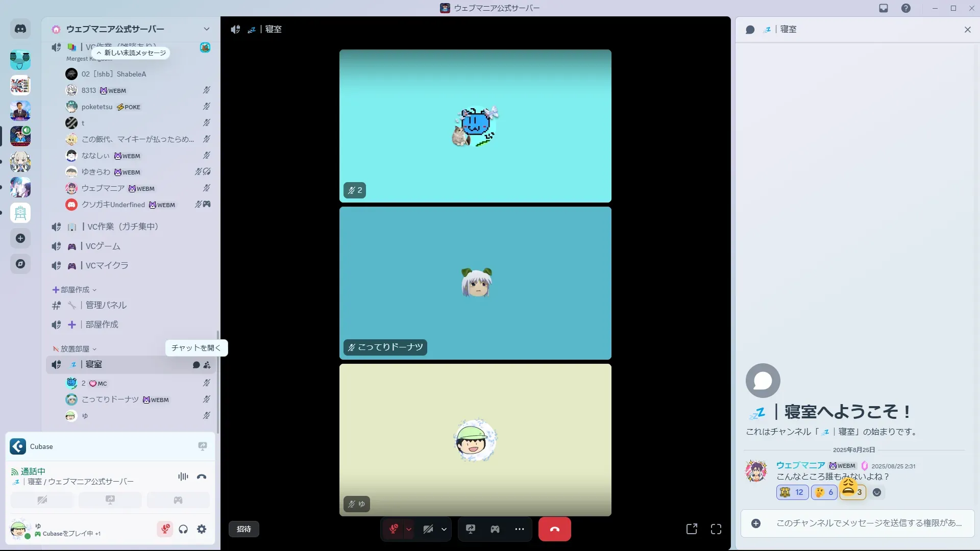980x551 pixels.
Task: Open user settings gear icon
Action: [202, 529]
